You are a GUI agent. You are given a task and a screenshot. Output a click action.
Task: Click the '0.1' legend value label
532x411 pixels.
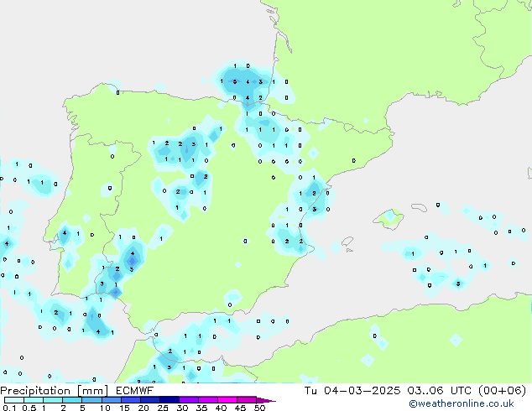(9, 408)
